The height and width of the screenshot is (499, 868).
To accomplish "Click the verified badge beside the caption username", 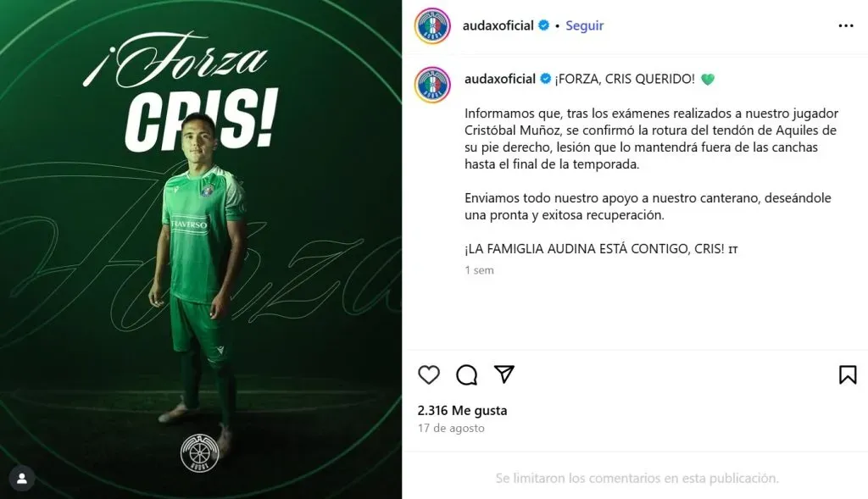I will click(x=545, y=79).
